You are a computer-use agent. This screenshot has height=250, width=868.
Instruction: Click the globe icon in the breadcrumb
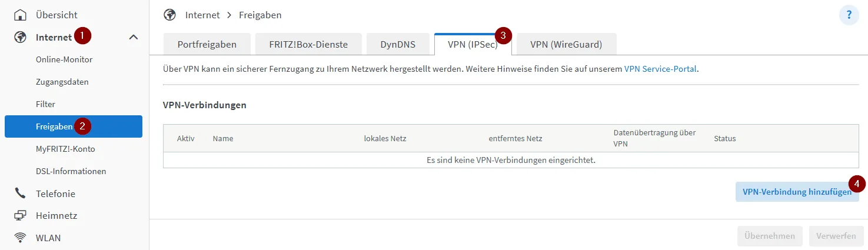pos(169,15)
